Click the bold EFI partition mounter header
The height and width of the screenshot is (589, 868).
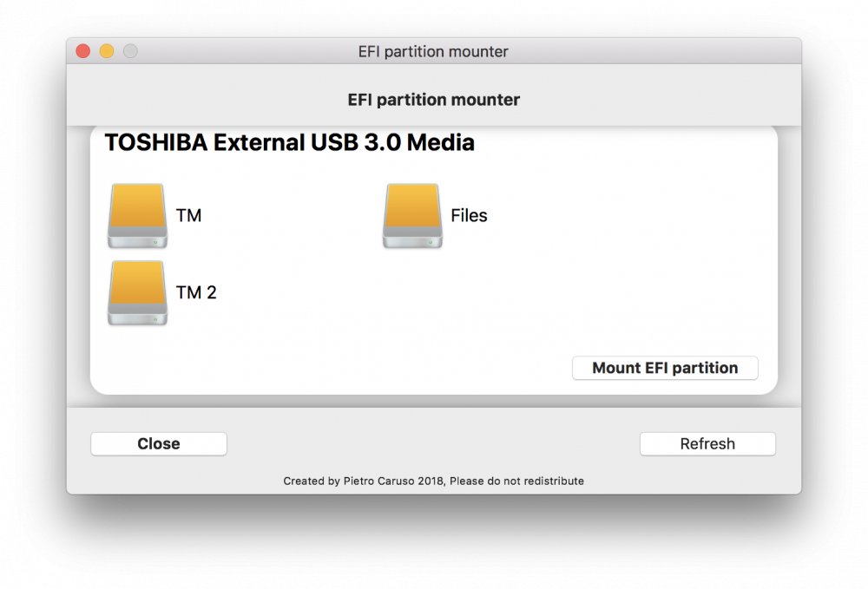click(433, 100)
